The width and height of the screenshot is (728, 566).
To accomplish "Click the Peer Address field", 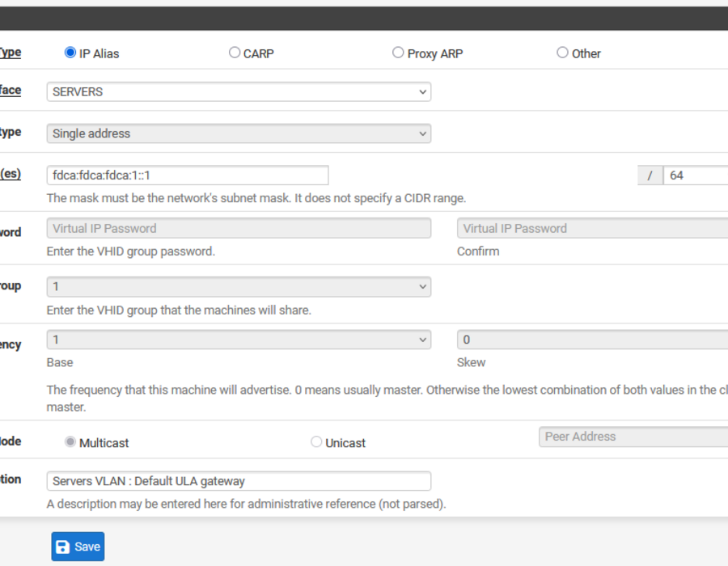I will (633, 437).
